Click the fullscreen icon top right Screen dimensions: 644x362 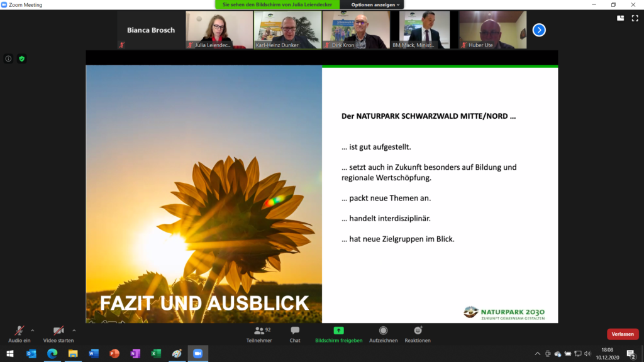(635, 18)
